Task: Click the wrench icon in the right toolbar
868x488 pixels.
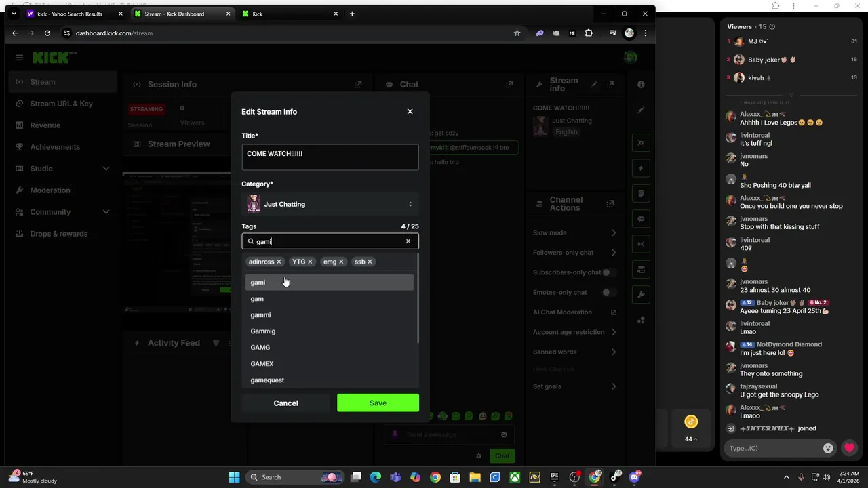Action: tap(641, 295)
